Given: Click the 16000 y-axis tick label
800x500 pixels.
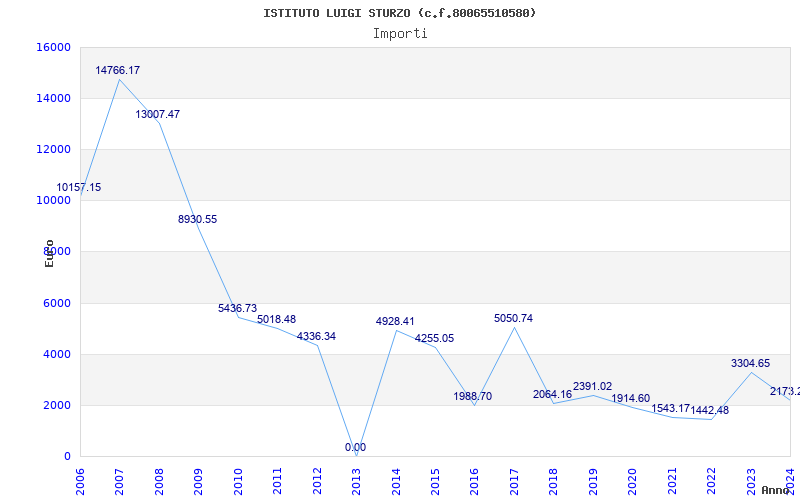Looking at the screenshot, I should tap(54, 47).
